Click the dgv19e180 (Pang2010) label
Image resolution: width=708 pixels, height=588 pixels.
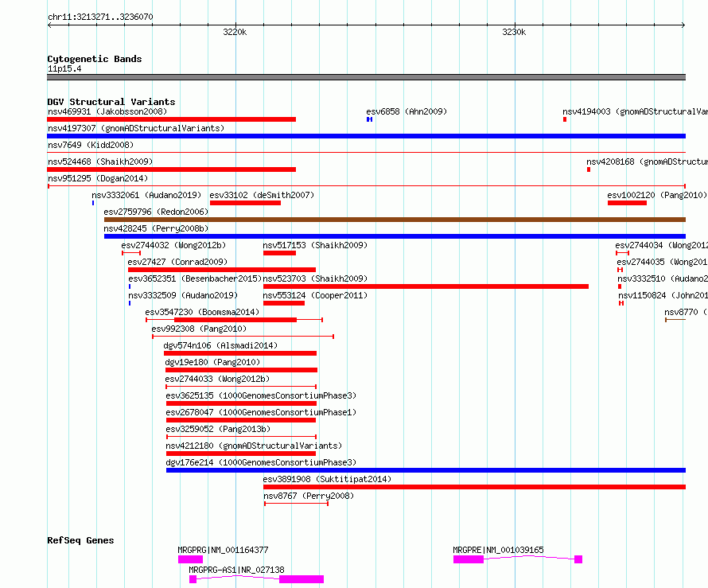[212, 362]
